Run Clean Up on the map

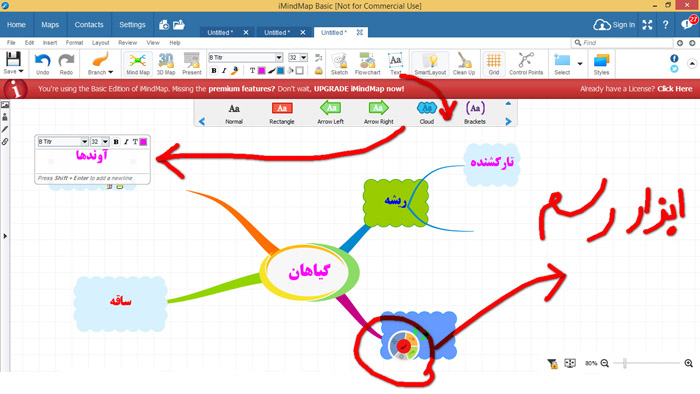tap(464, 63)
